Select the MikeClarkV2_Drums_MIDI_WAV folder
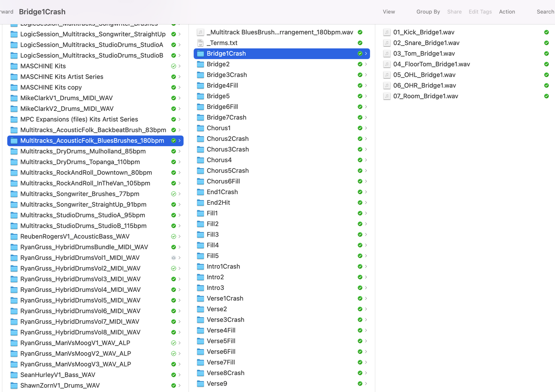 point(67,109)
